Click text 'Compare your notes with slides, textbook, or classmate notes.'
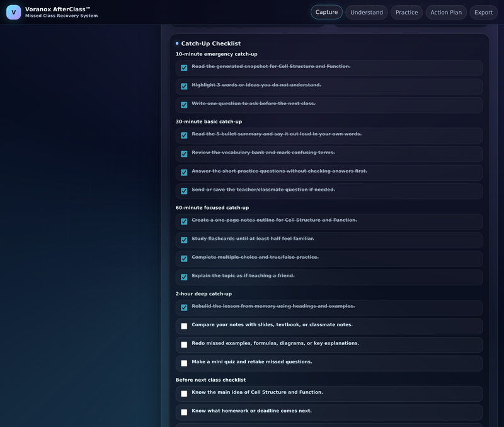The image size is (504, 427). [272, 324]
